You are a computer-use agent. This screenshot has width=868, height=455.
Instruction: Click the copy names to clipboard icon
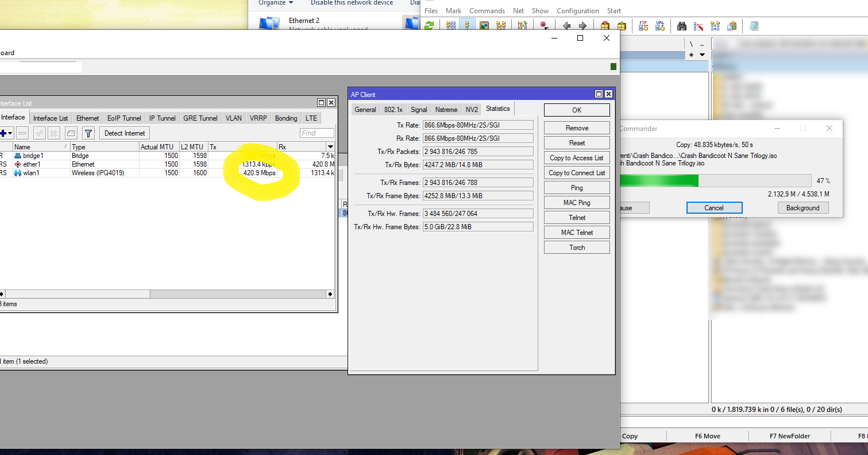click(732, 26)
